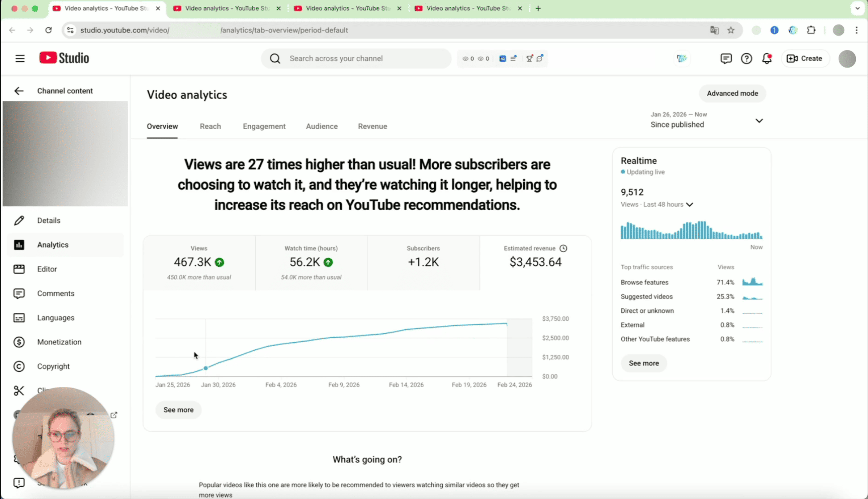Switch to the Engagement tab
The height and width of the screenshot is (499, 868).
pyautogui.click(x=264, y=126)
